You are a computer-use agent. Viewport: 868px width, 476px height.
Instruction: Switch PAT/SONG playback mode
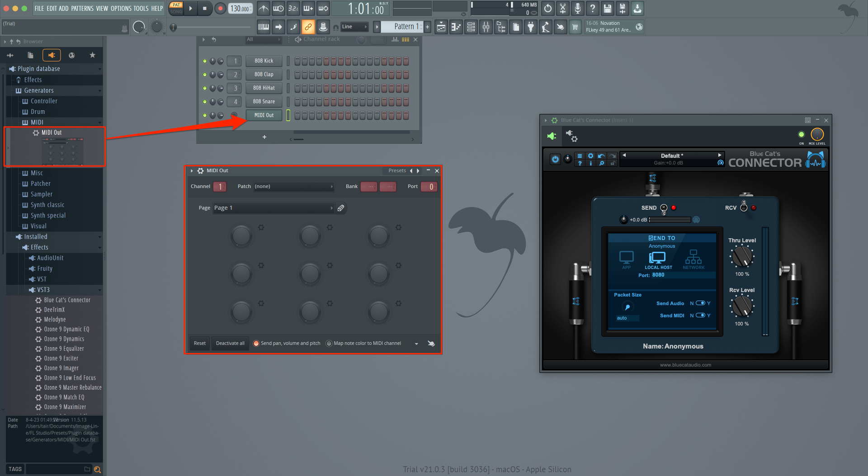tap(176, 8)
